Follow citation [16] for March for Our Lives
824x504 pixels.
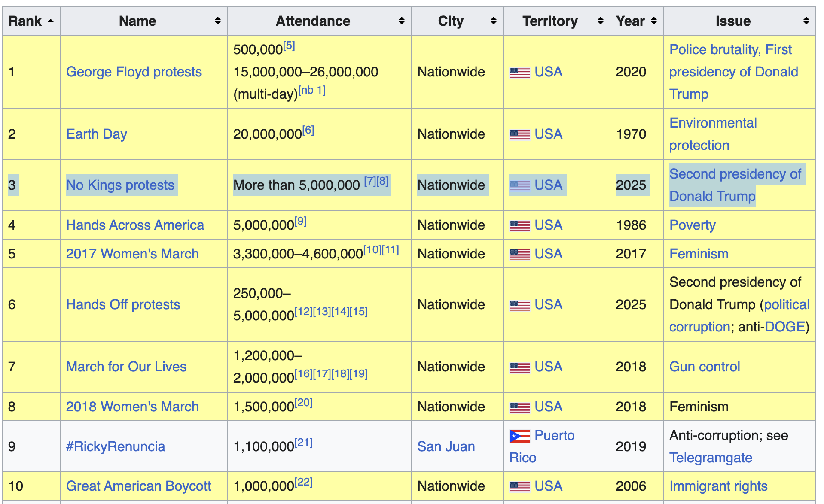(x=303, y=374)
